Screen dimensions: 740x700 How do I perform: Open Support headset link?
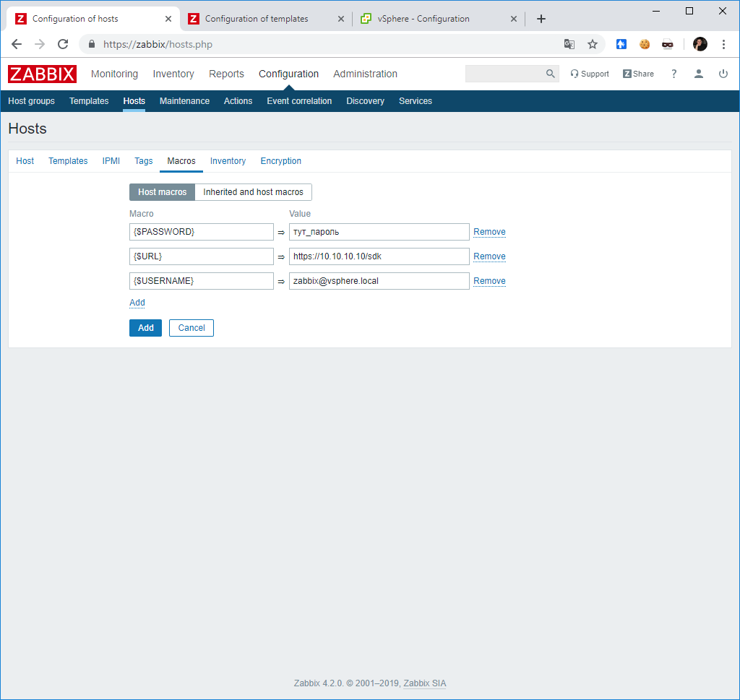[590, 74]
